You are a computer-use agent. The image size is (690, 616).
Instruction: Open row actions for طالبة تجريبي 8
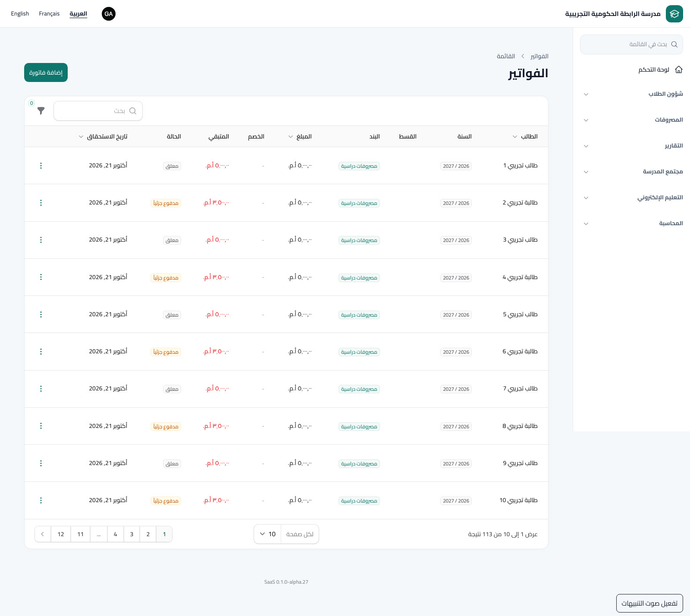point(41,426)
